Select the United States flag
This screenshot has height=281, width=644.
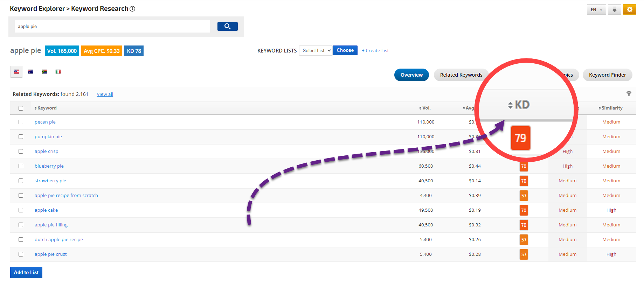(16, 72)
